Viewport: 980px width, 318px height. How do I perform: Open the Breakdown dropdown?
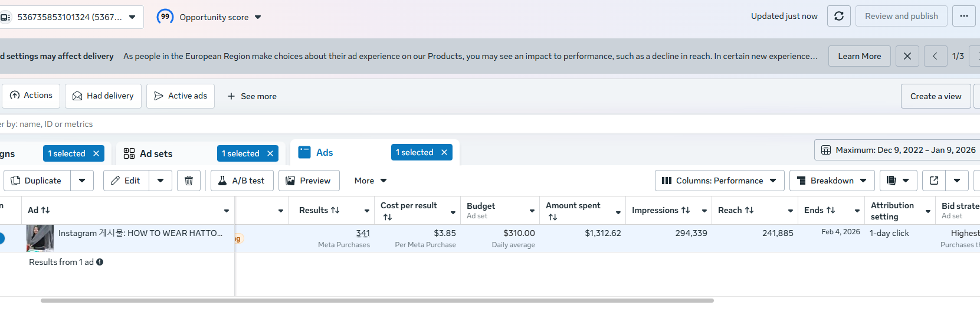(x=832, y=181)
